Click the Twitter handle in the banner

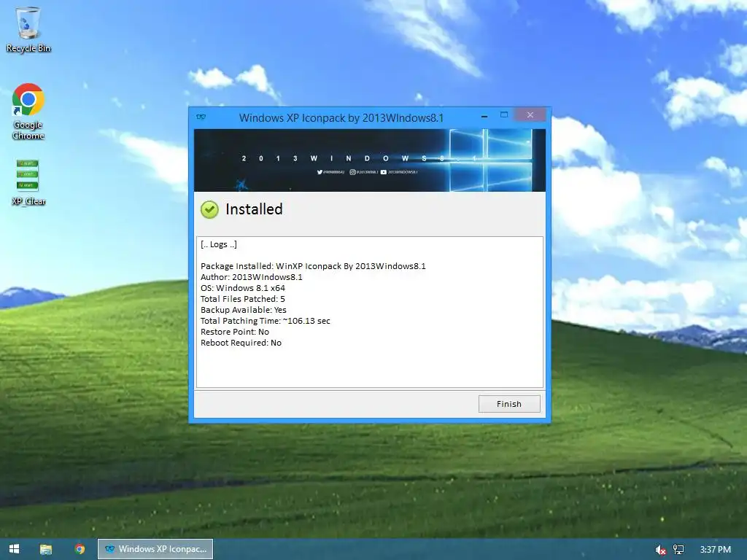pos(330,172)
